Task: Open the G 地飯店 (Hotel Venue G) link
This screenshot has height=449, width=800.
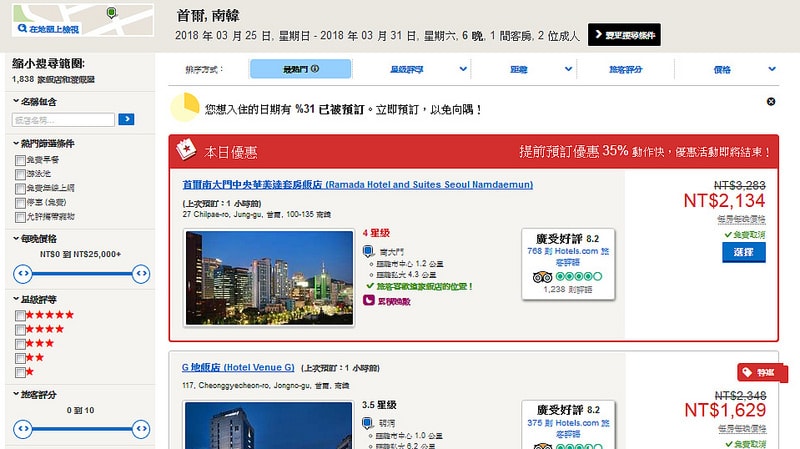Action: (x=238, y=367)
